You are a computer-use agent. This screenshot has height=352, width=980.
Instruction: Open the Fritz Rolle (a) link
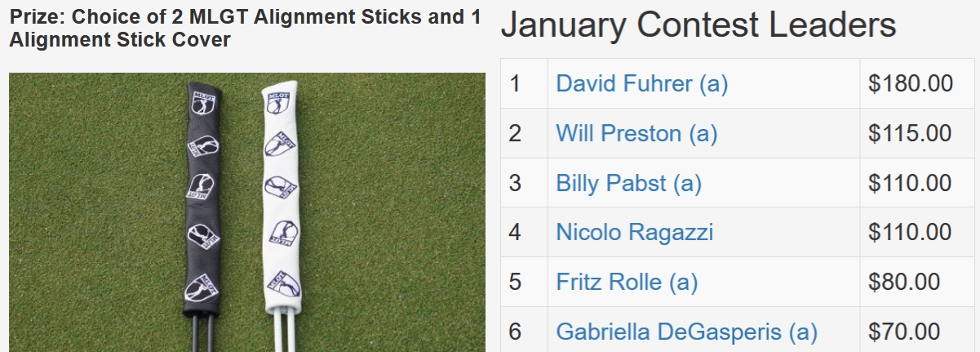click(x=627, y=283)
